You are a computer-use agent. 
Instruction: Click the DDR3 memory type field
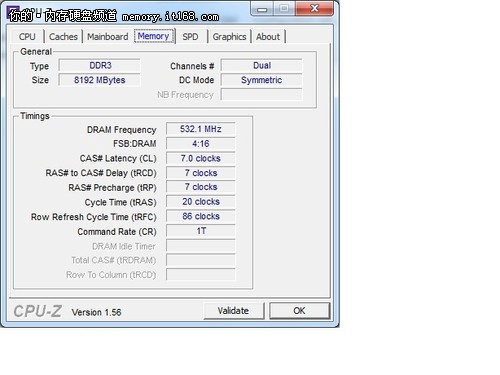[x=100, y=65]
